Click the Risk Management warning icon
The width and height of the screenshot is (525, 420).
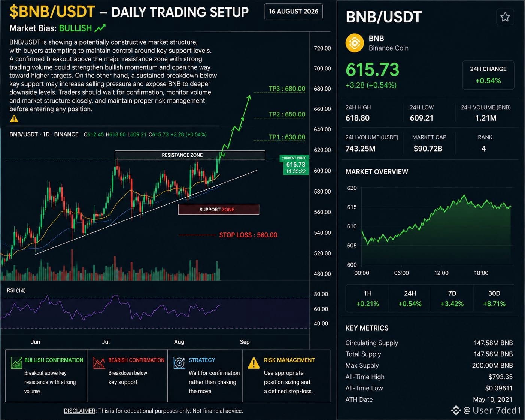tap(254, 363)
